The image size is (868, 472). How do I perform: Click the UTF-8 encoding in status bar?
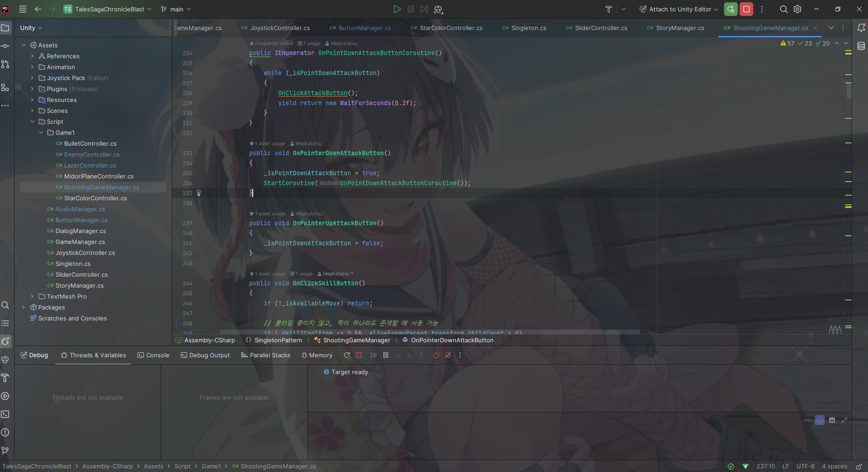pyautogui.click(x=805, y=467)
